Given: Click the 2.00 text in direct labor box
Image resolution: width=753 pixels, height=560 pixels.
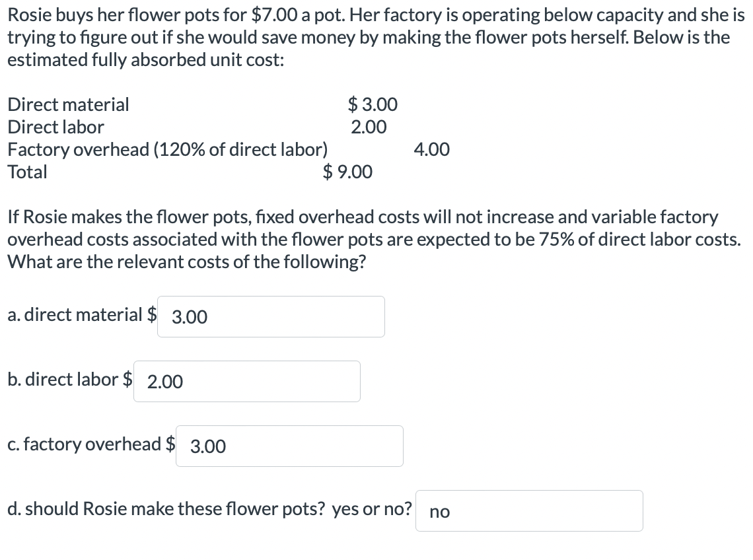Looking at the screenshot, I should [x=164, y=382].
